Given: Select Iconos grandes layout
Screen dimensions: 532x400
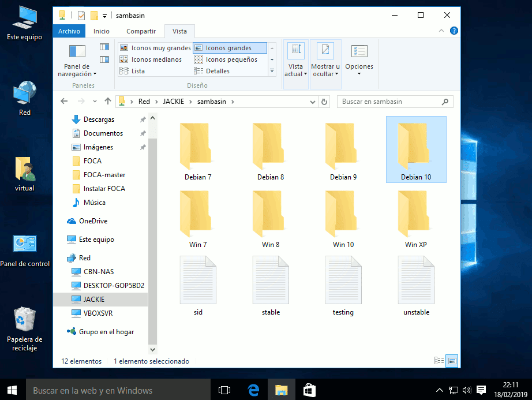Looking at the screenshot, I should pos(230,48).
